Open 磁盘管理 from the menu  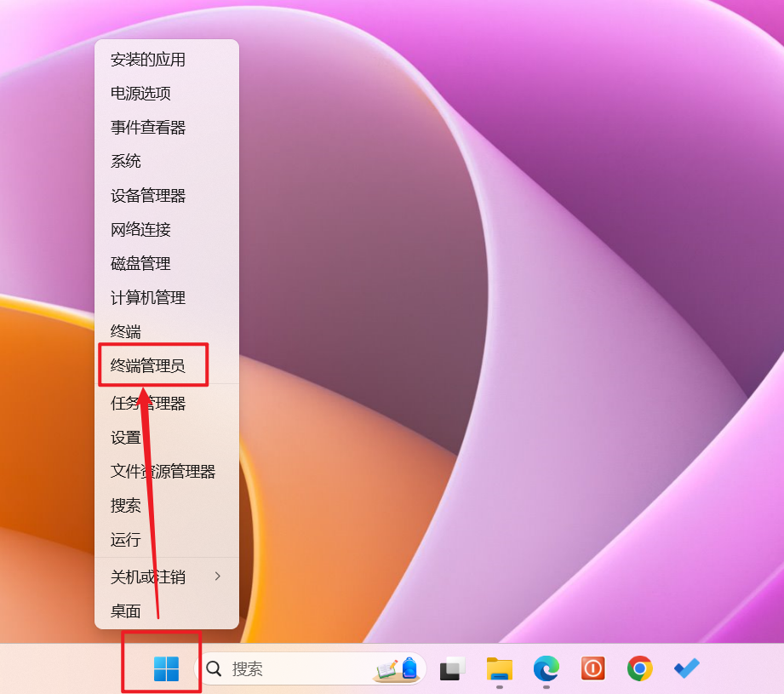(167, 263)
